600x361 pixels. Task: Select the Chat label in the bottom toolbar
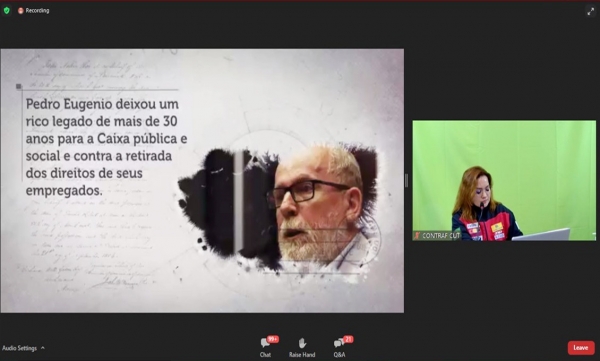pyautogui.click(x=265, y=355)
